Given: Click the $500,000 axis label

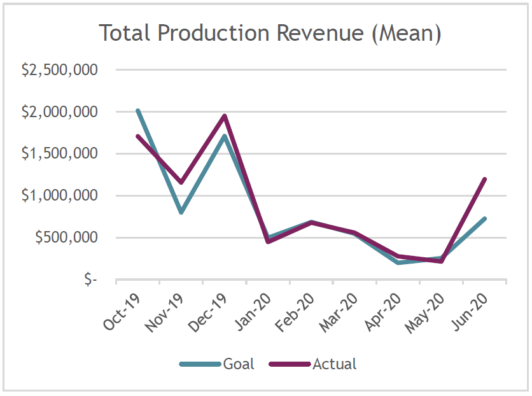Looking at the screenshot, I should click(66, 237).
